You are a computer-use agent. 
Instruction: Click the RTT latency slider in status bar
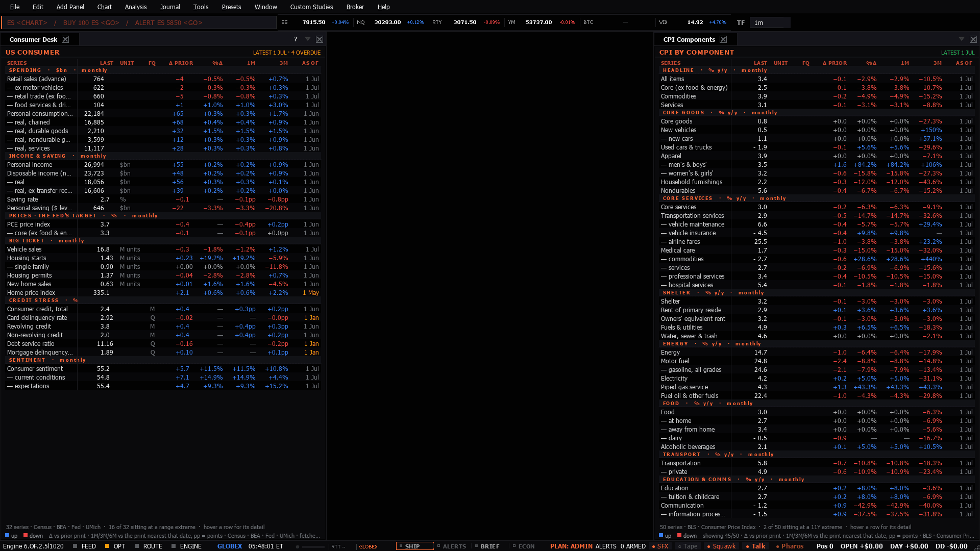pos(311,546)
